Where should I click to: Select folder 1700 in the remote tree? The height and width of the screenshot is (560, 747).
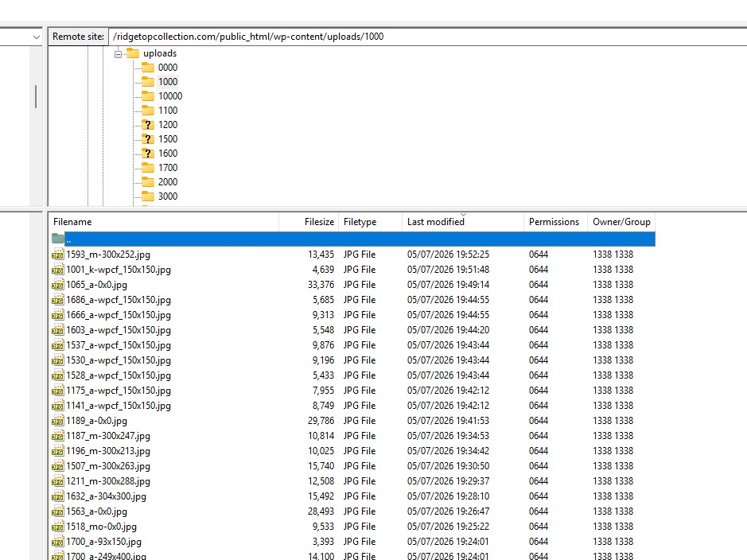pyautogui.click(x=168, y=168)
